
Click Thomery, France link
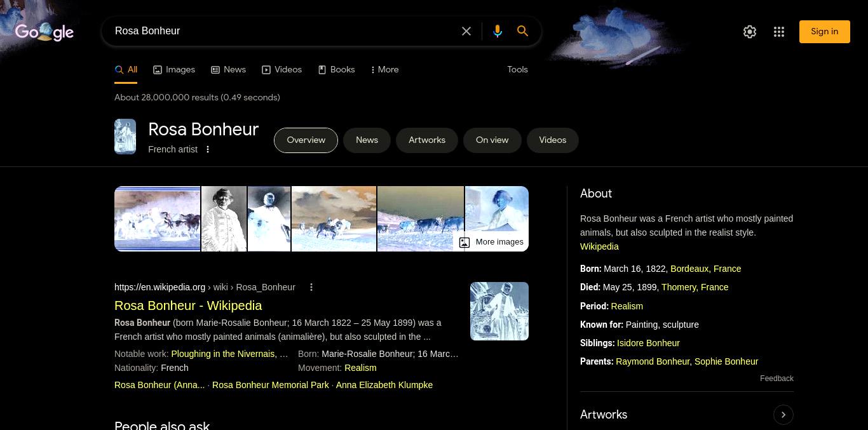click(695, 287)
